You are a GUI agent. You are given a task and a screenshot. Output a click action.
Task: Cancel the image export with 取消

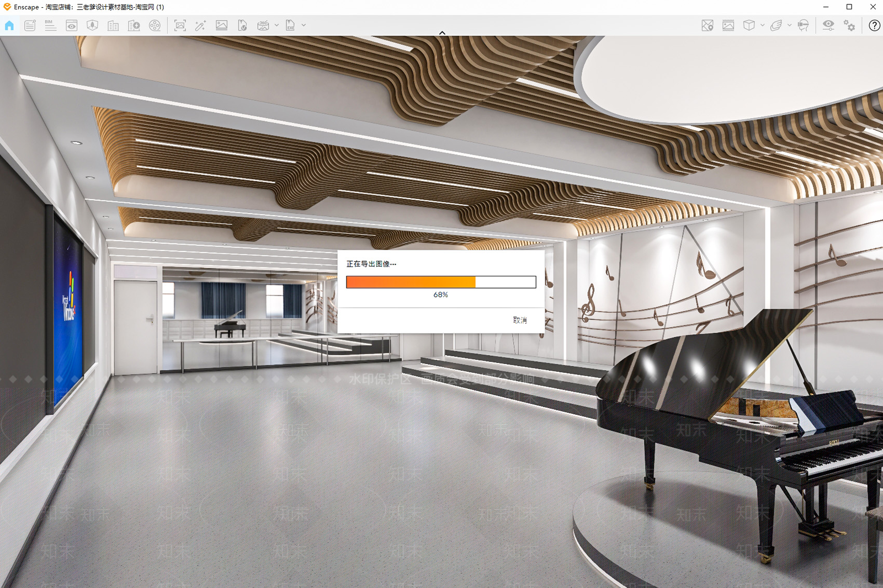[x=520, y=320]
